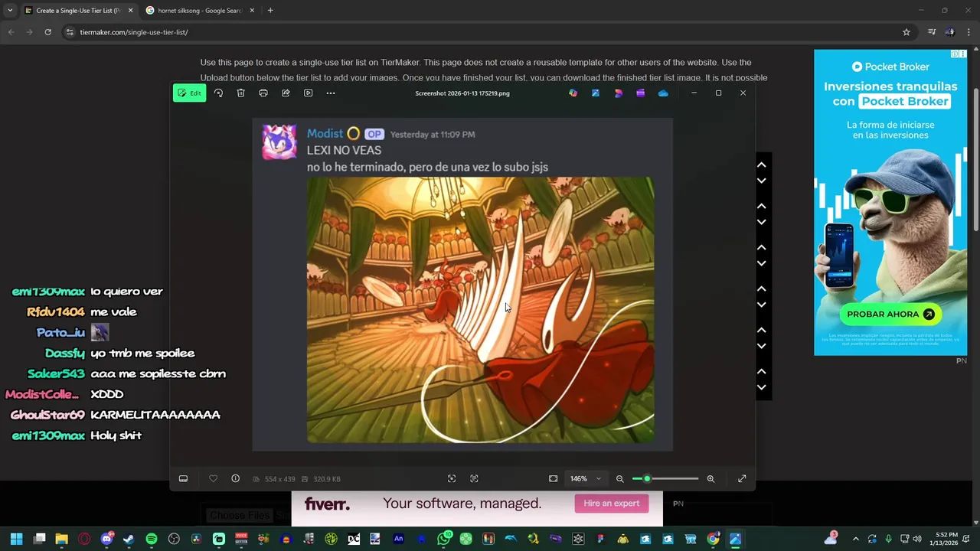Viewport: 980px width, 551px height.
Task: Open Chrome reading list icon
Action: pos(932,32)
